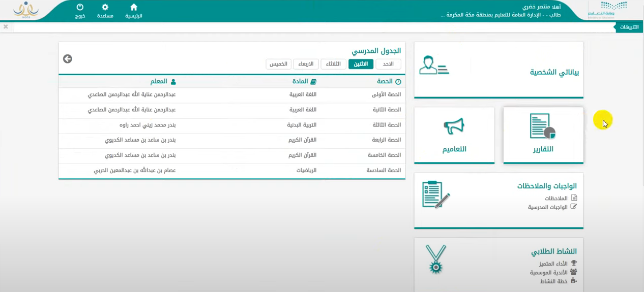Open the Announcements (التعاميم) megaphone icon
Viewport: 644px width, 292px height.
tap(454, 126)
